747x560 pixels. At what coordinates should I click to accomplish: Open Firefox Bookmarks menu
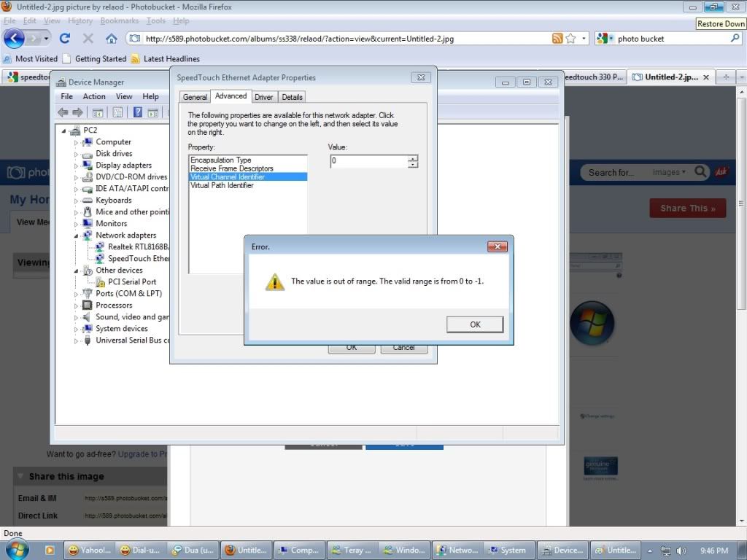click(119, 20)
